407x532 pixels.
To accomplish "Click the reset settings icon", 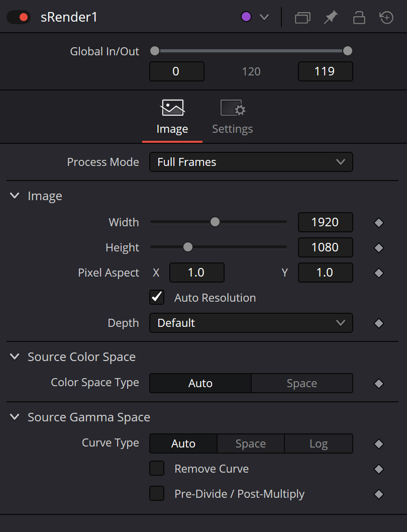I will click(386, 17).
